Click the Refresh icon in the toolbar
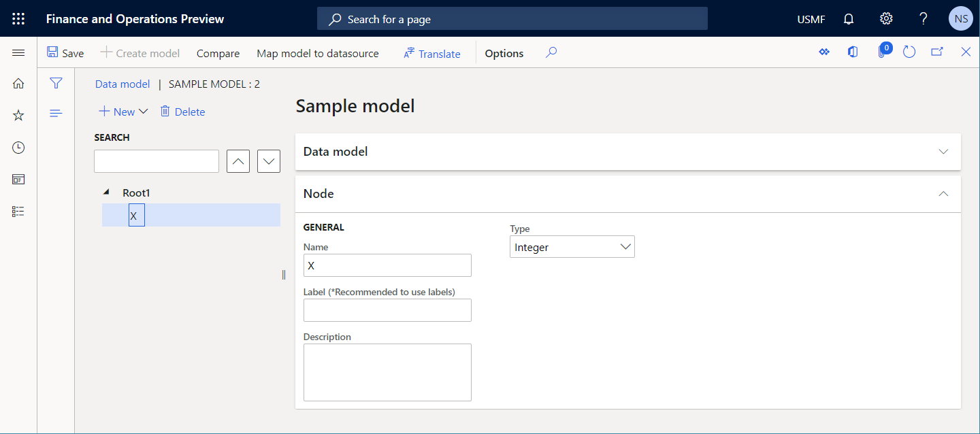This screenshot has width=980, height=434. (x=909, y=51)
